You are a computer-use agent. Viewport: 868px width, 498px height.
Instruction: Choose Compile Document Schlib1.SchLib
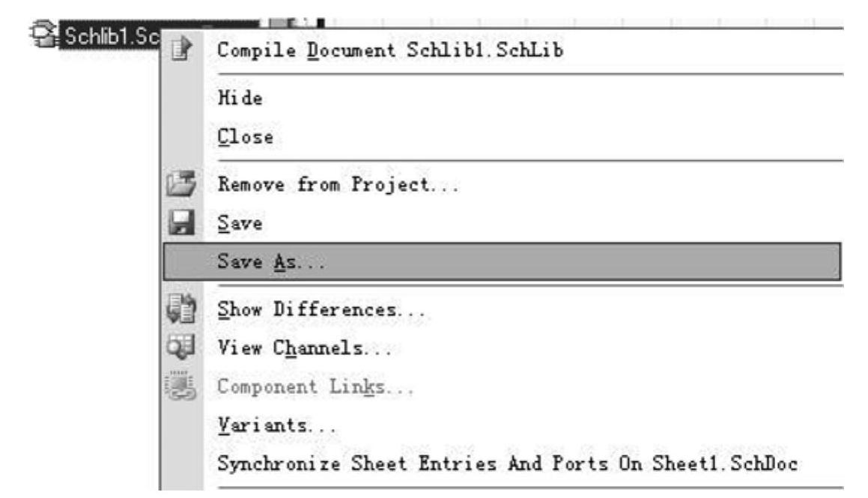(390, 49)
